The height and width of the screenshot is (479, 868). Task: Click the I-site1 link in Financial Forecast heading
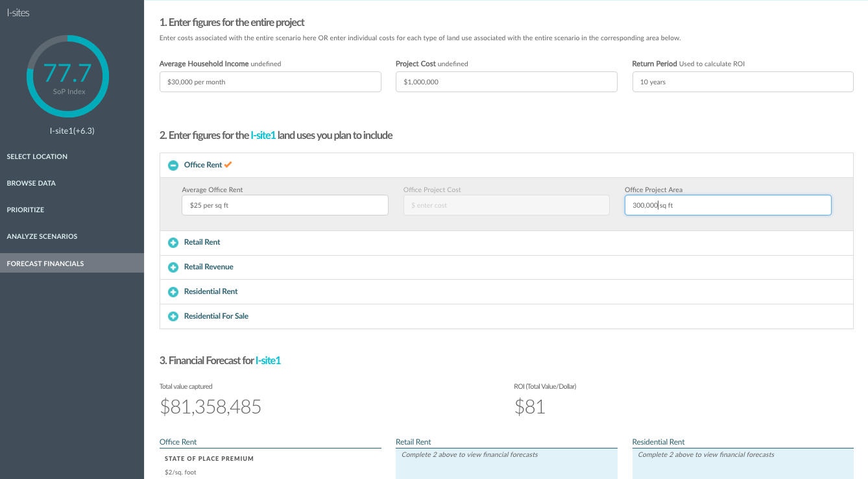pyautogui.click(x=268, y=360)
